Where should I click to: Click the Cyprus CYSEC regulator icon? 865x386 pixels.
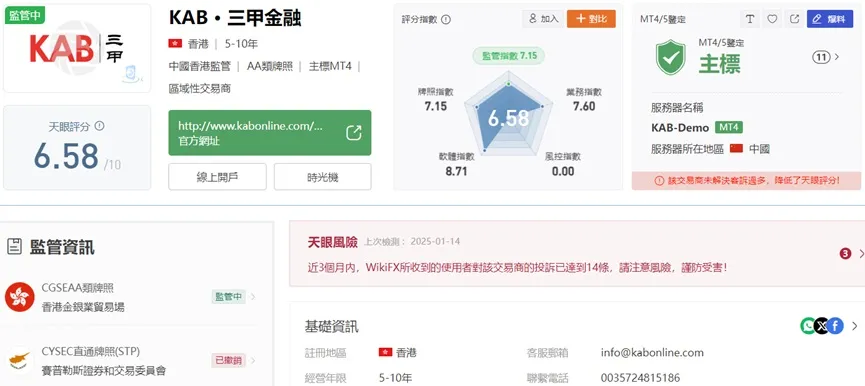(20, 361)
